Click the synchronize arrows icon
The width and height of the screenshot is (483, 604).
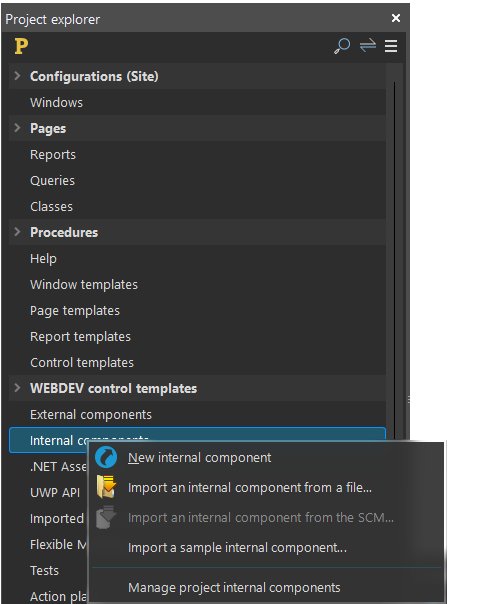click(x=367, y=46)
